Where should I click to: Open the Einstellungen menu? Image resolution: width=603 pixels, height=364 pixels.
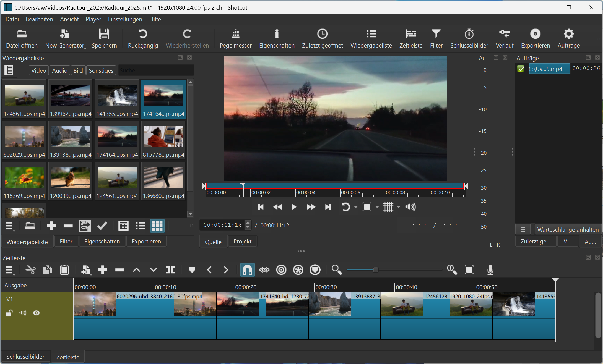[x=125, y=19]
